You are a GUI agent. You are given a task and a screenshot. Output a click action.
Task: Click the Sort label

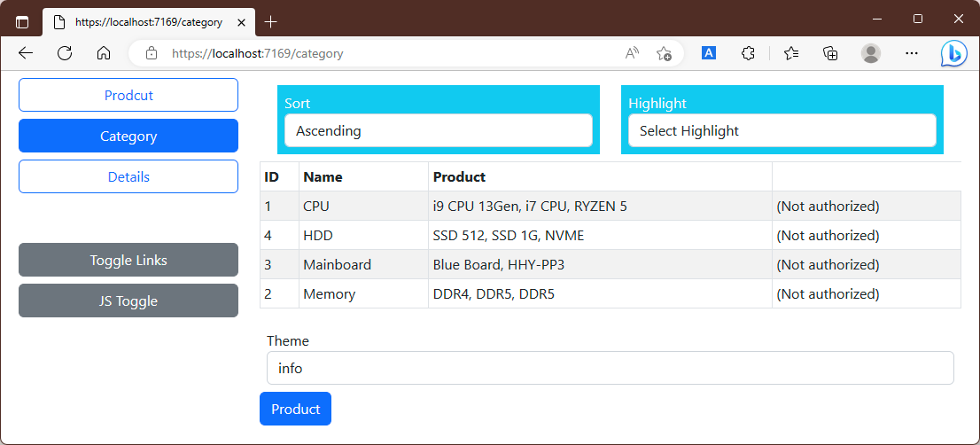point(298,103)
